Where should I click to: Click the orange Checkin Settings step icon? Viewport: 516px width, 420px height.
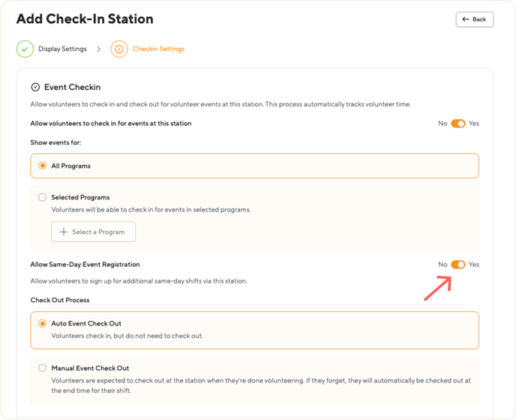pyautogui.click(x=118, y=49)
